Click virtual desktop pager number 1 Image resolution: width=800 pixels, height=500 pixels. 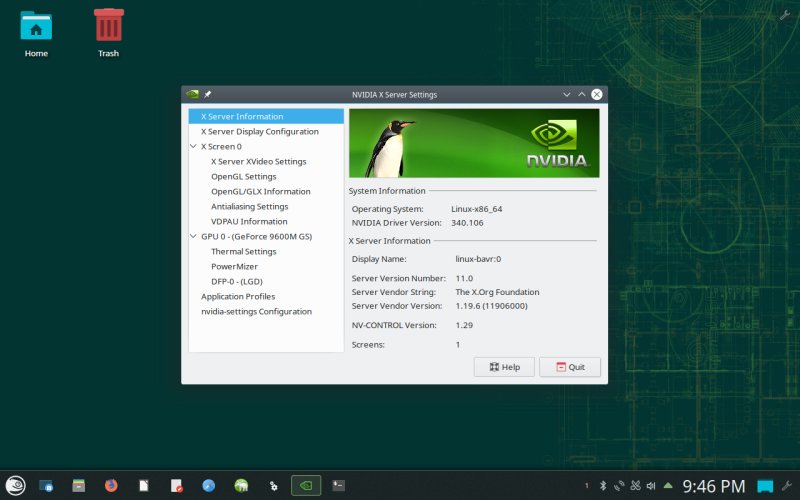point(587,486)
